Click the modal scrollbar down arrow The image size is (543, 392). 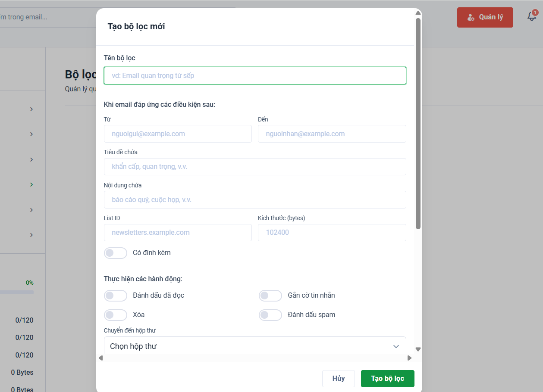coord(418,349)
